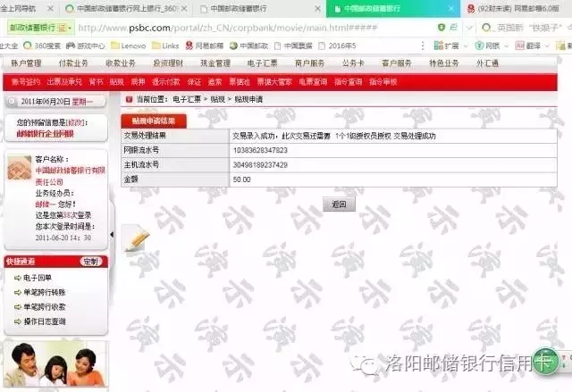Open the 电子汇票 menu
The width and height of the screenshot is (572, 392).
[262, 63]
